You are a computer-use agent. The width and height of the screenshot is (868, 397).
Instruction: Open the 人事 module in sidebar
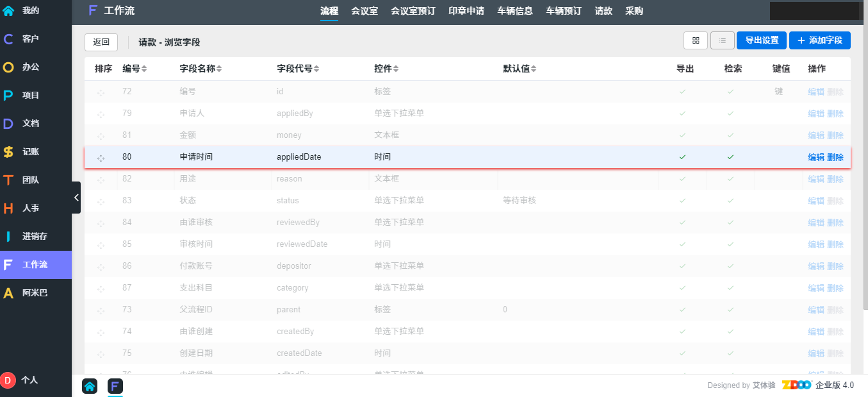click(x=36, y=208)
